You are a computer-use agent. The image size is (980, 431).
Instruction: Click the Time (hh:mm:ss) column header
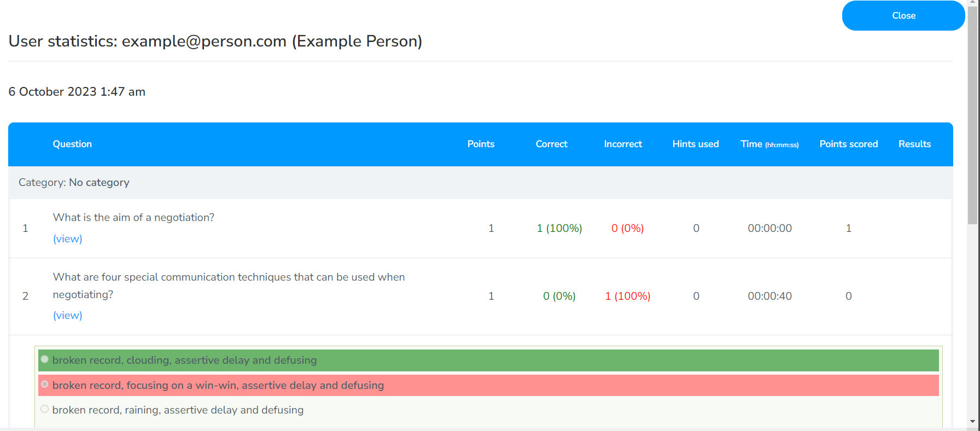pyautogui.click(x=769, y=144)
